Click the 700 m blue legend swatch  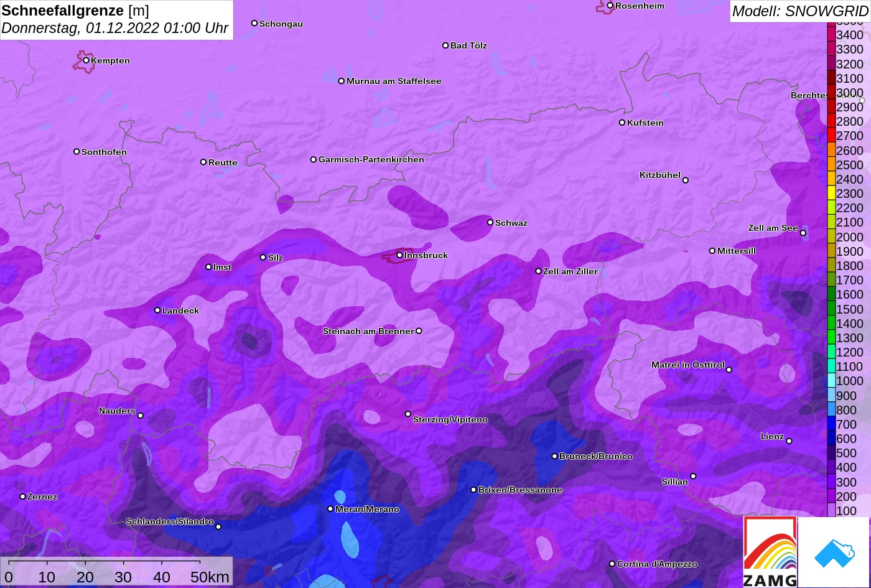point(831,424)
